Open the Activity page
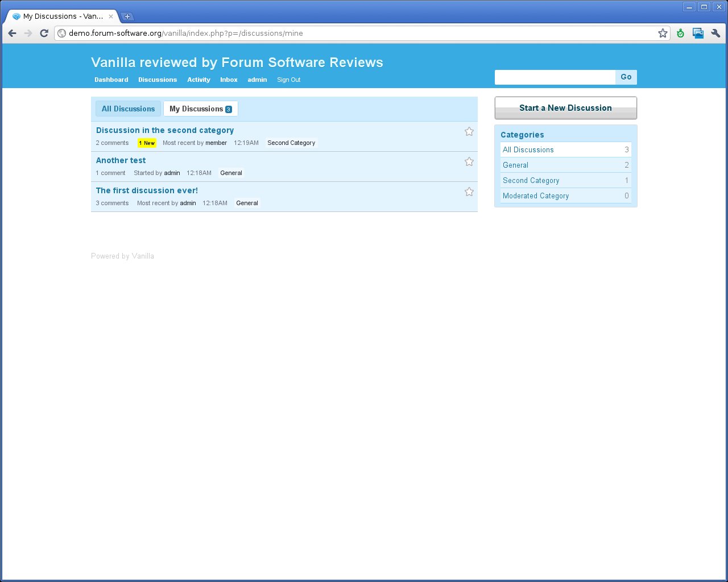 pyautogui.click(x=198, y=80)
